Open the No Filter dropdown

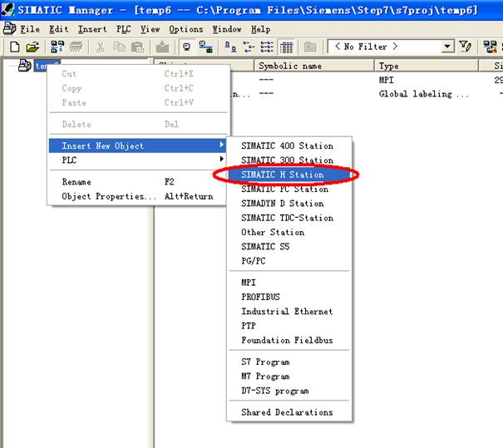447,47
